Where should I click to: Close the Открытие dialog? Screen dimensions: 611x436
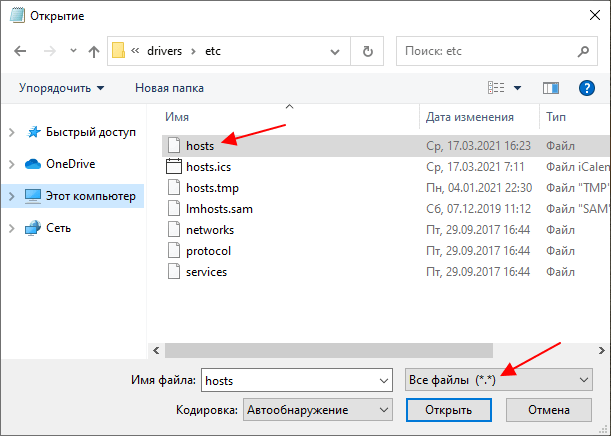(x=595, y=15)
